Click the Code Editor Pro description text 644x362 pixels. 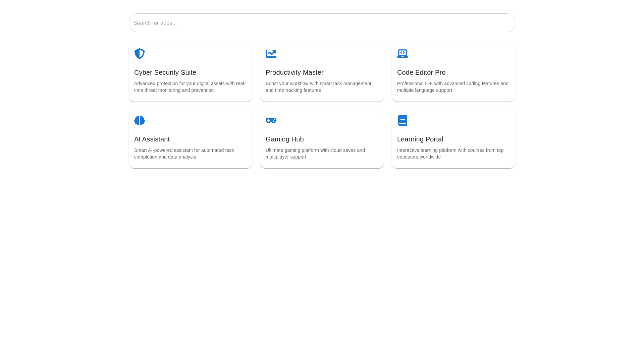tap(452, 87)
